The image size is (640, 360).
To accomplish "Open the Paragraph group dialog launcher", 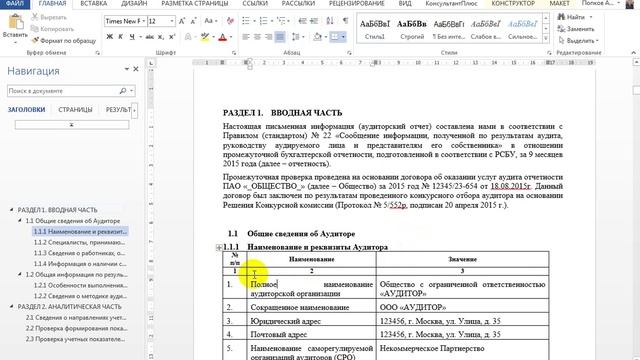I will coord(349,53).
